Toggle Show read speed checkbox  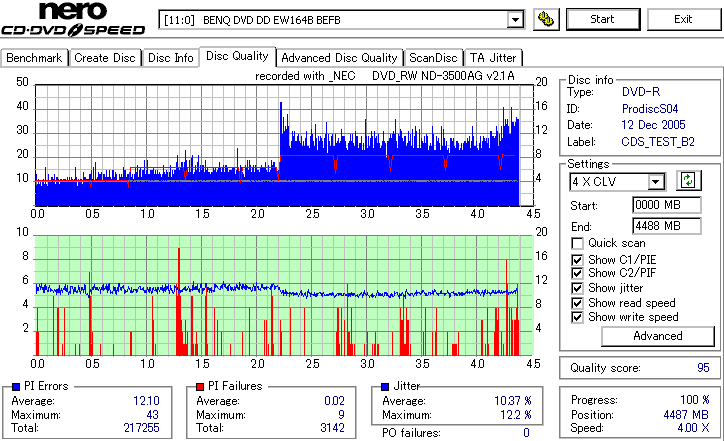point(577,303)
